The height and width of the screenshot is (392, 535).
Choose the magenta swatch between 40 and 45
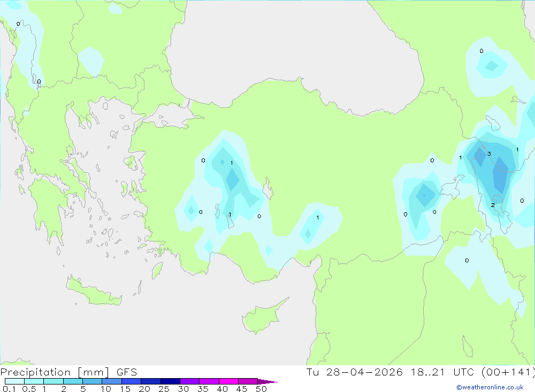[x=228, y=381]
